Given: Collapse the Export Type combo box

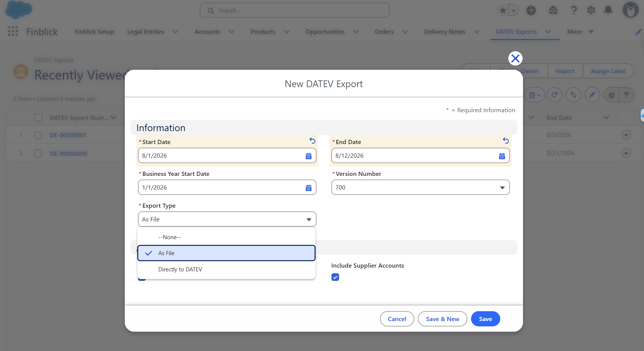Looking at the screenshot, I should (227, 219).
